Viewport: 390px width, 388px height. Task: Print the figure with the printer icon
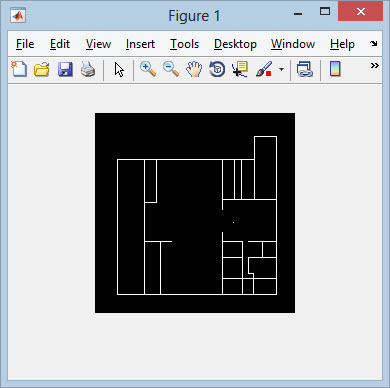click(x=88, y=69)
